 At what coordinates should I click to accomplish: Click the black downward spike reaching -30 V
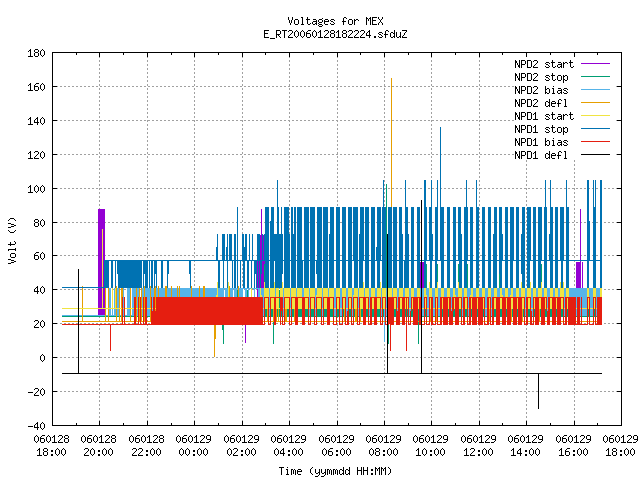538,391
